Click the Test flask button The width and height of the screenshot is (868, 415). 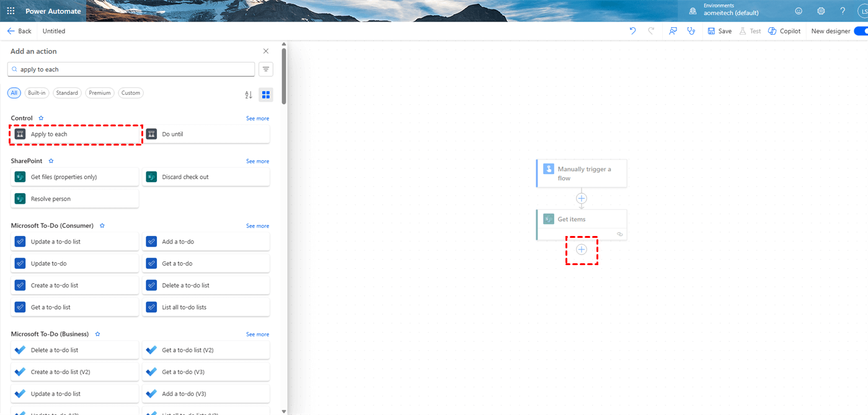pos(750,31)
